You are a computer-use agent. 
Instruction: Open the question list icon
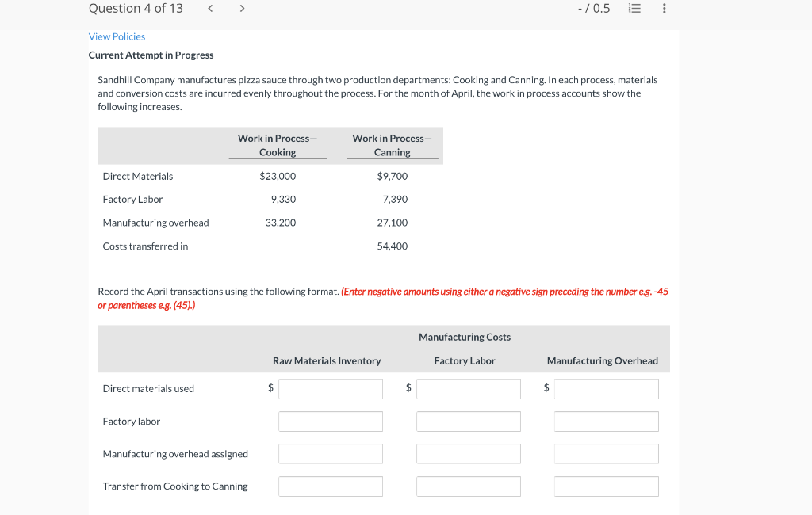tap(634, 8)
